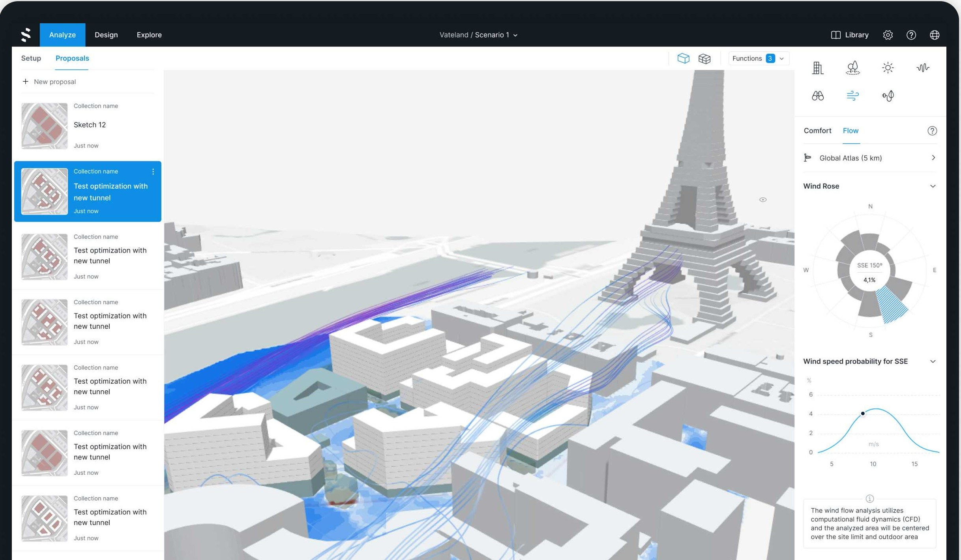Click the data point on wind speed curve
Screen dimensions: 961x560
pyautogui.click(x=863, y=413)
